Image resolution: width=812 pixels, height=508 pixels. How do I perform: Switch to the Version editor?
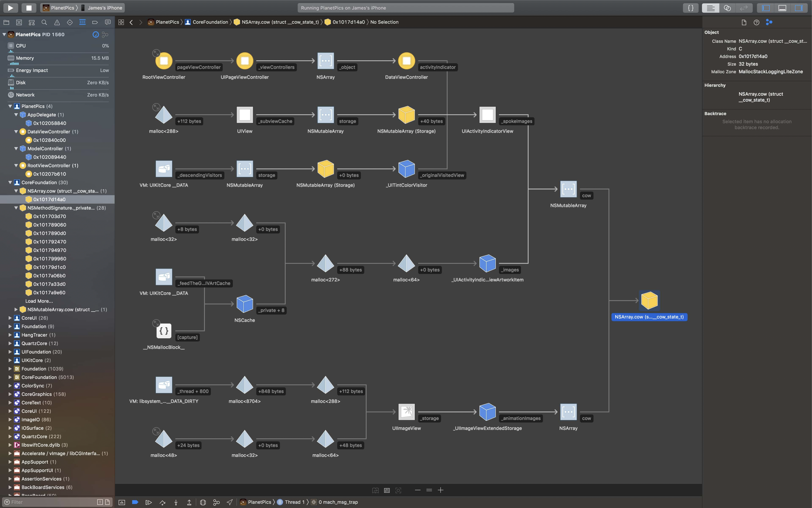[x=744, y=8]
